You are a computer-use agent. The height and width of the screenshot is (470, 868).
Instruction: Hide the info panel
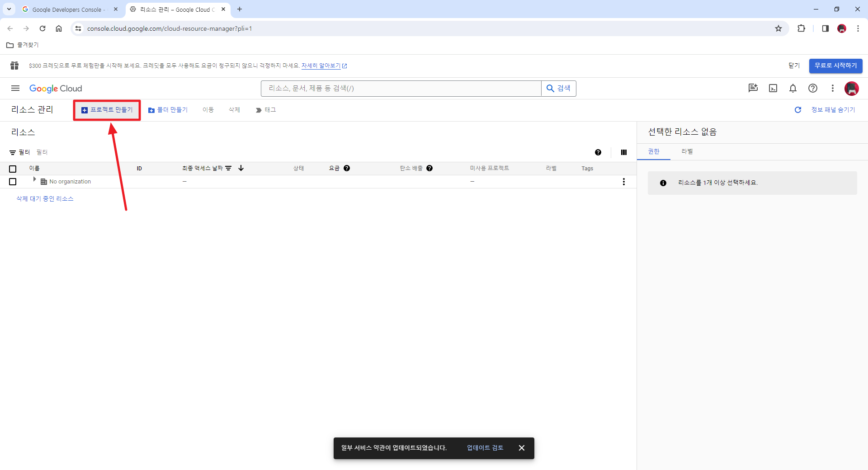[x=832, y=110]
